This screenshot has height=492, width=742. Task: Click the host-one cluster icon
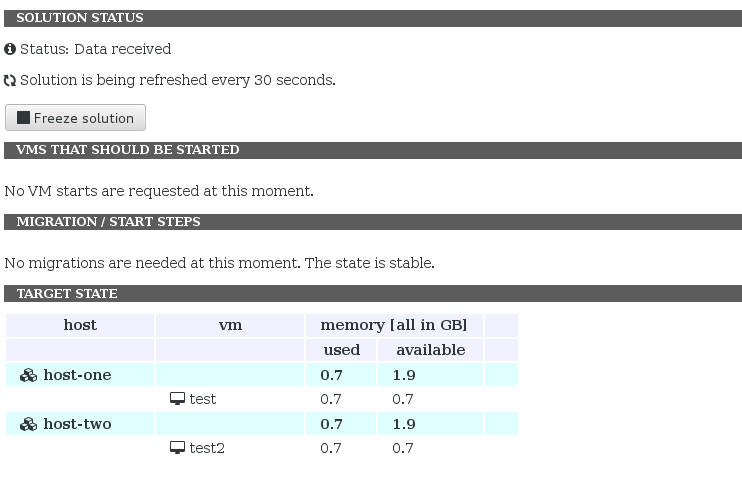click(29, 375)
